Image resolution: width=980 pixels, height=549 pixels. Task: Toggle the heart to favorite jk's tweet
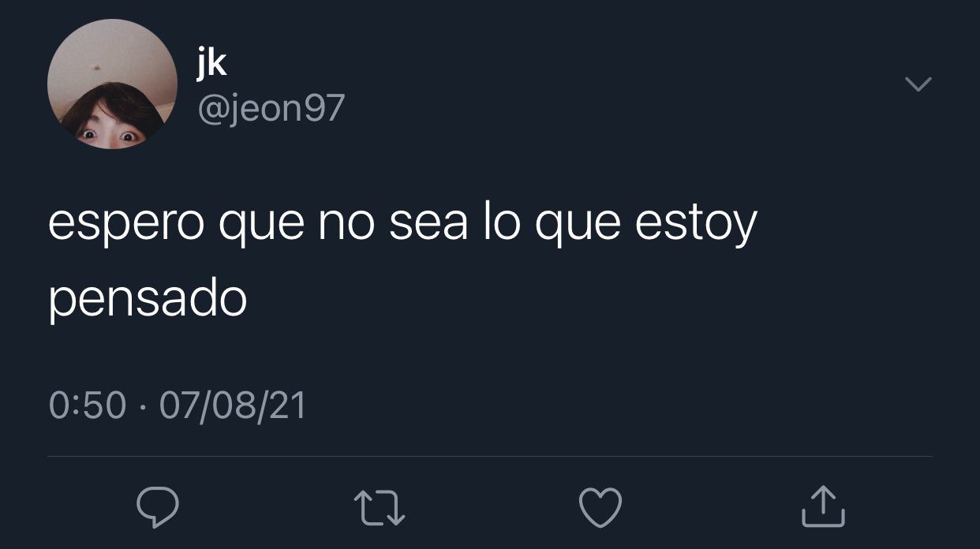[600, 507]
